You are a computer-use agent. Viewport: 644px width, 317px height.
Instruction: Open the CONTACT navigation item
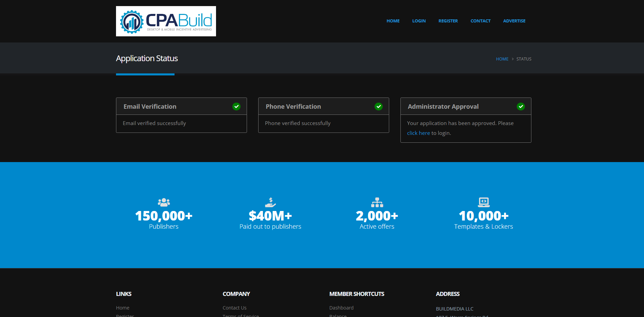pos(480,21)
